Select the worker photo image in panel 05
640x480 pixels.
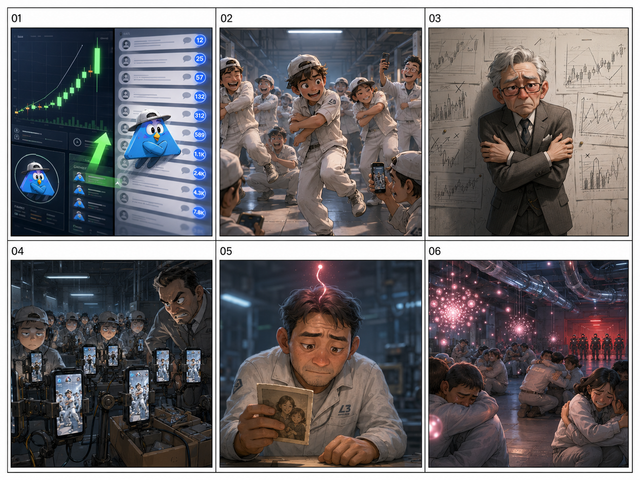coord(320,364)
